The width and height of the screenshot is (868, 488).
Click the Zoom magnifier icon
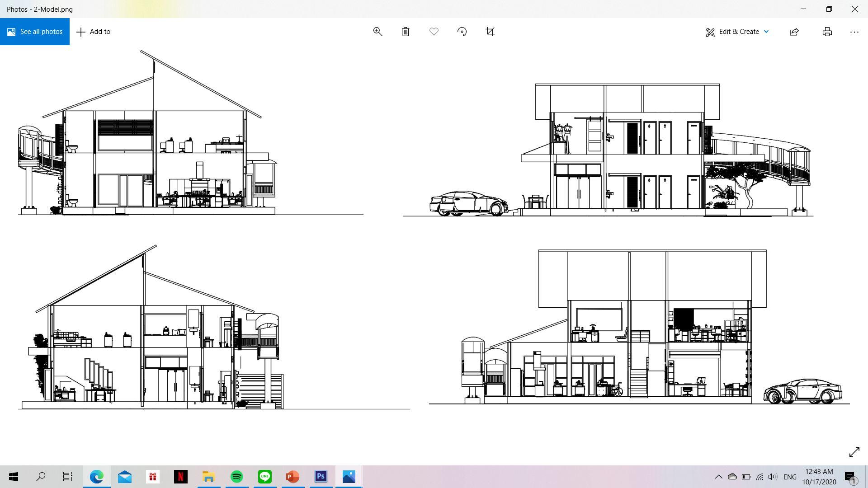[x=377, y=32]
